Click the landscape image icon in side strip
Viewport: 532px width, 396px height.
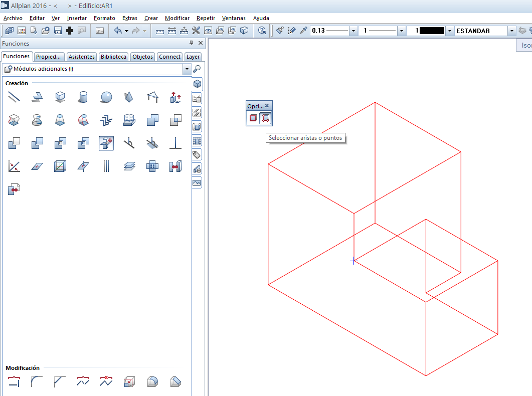click(197, 183)
